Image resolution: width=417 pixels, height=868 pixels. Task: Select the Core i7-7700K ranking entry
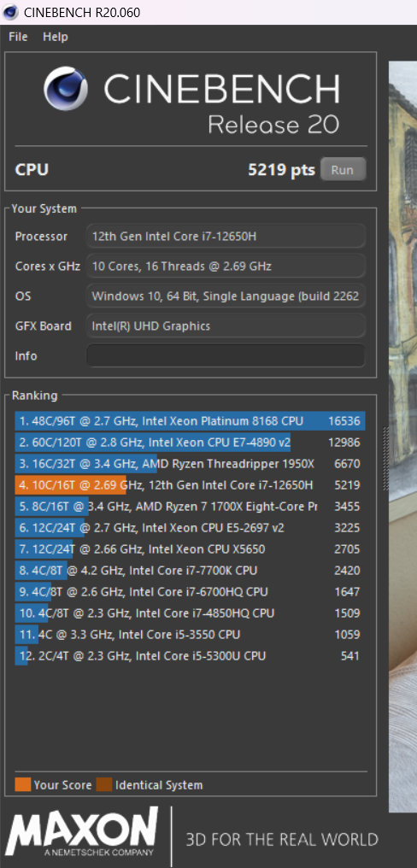tap(190, 570)
